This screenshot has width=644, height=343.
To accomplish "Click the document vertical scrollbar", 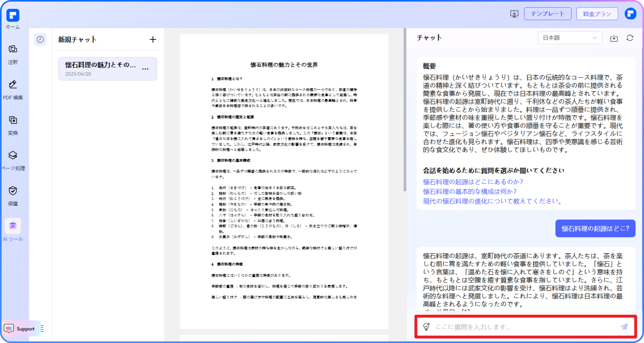I will click(405, 110).
